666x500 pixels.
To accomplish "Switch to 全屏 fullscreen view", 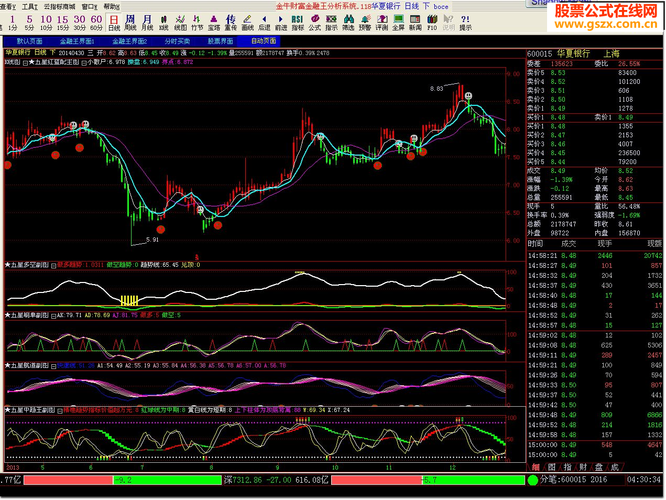I will (398, 22).
